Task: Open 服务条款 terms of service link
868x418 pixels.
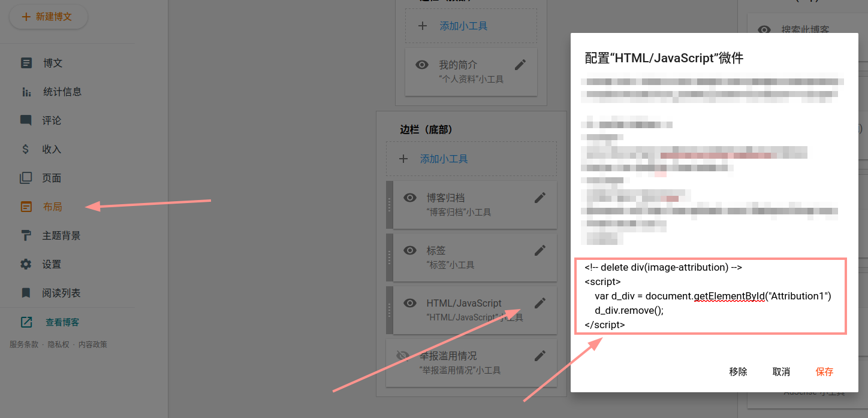Action: tap(24, 344)
